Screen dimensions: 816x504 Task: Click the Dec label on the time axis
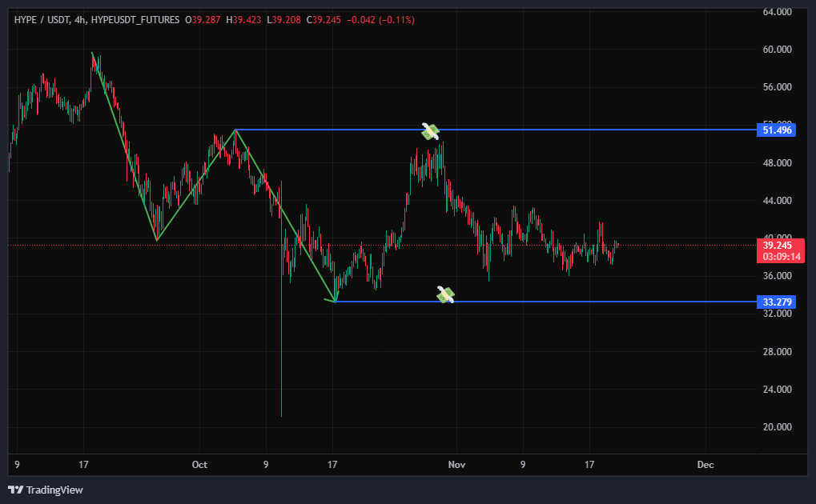(x=705, y=465)
